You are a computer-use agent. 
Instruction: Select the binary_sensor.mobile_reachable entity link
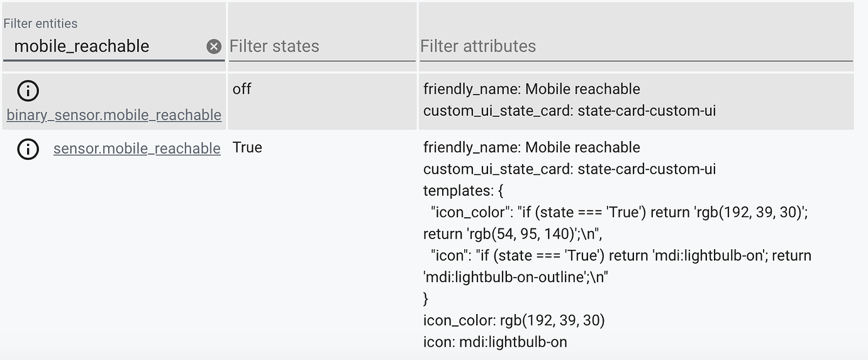[x=114, y=115]
